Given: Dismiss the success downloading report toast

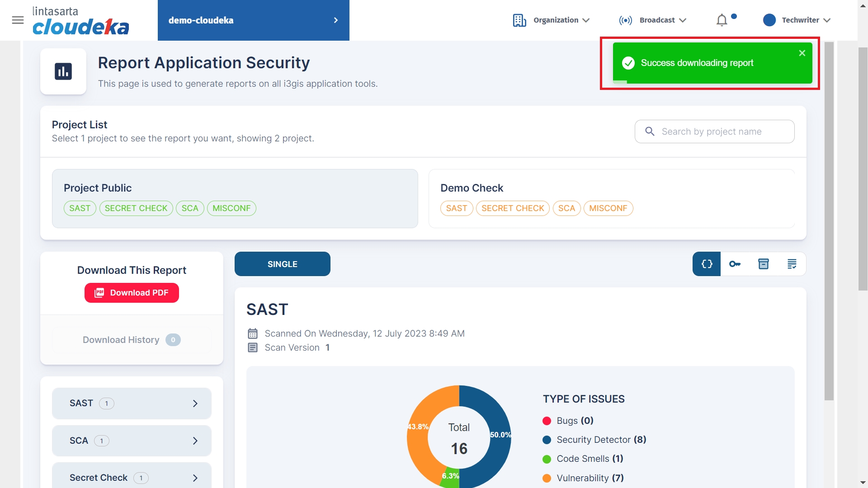Looking at the screenshot, I should [x=802, y=53].
